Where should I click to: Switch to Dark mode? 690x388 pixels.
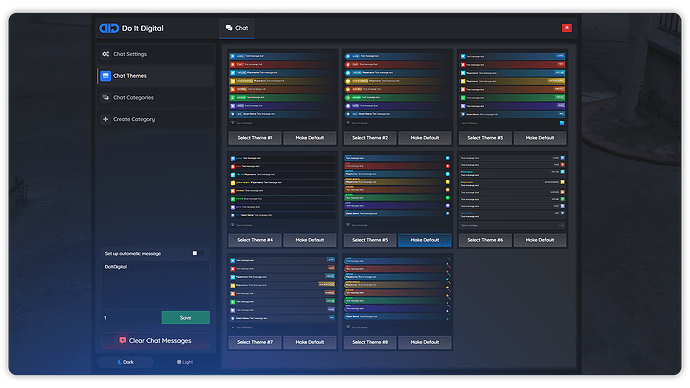(125, 362)
